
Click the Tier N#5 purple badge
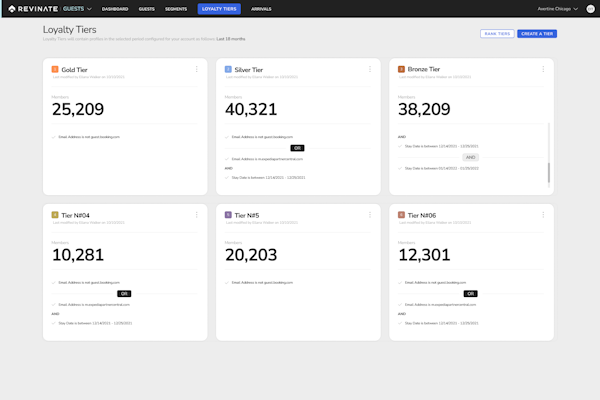228,215
